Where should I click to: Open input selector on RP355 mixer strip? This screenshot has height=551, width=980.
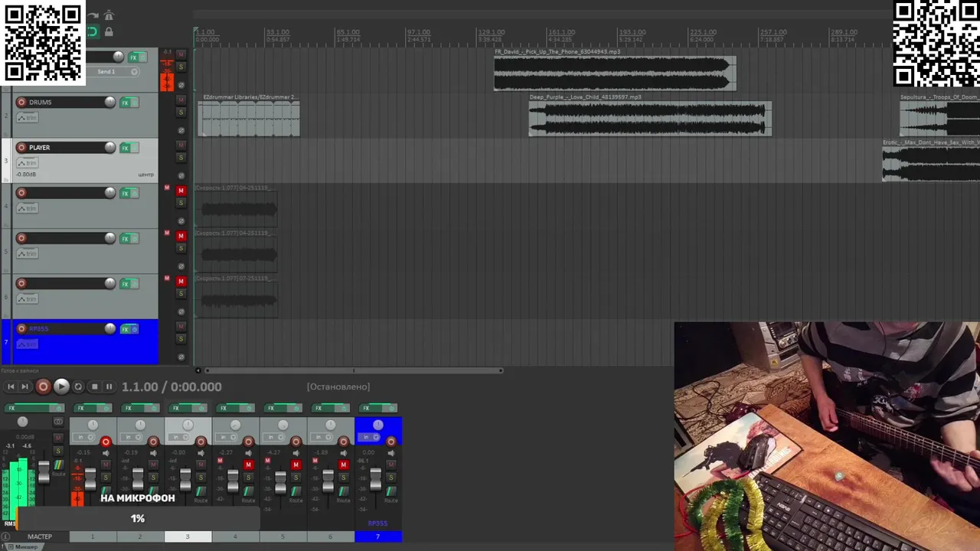pos(367,437)
